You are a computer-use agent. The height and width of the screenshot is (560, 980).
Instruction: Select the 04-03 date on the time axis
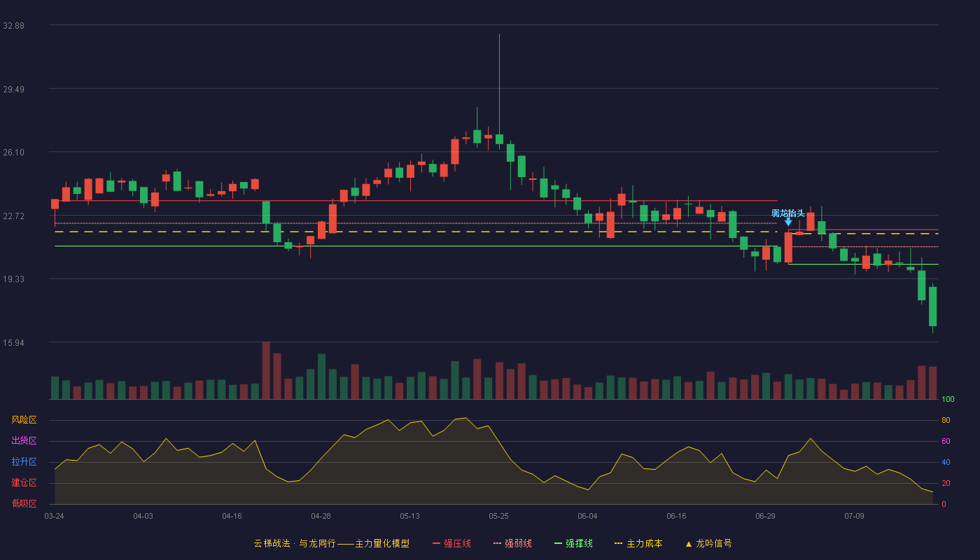point(143,516)
